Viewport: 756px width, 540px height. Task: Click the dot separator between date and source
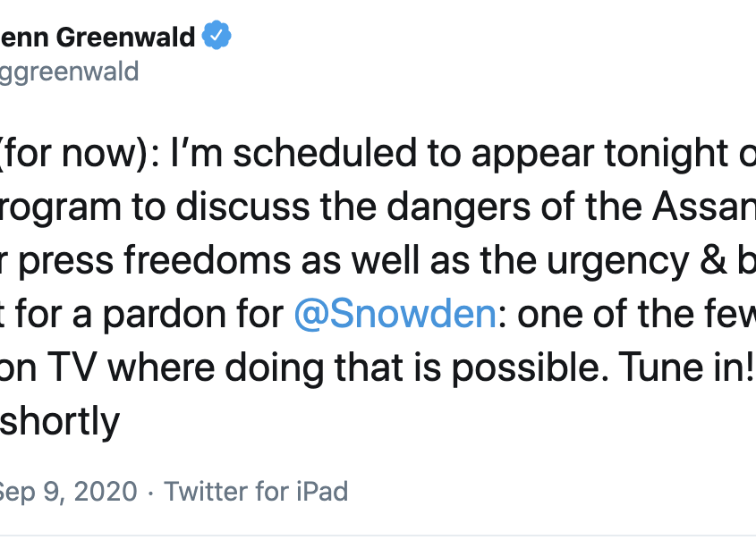[x=151, y=493]
